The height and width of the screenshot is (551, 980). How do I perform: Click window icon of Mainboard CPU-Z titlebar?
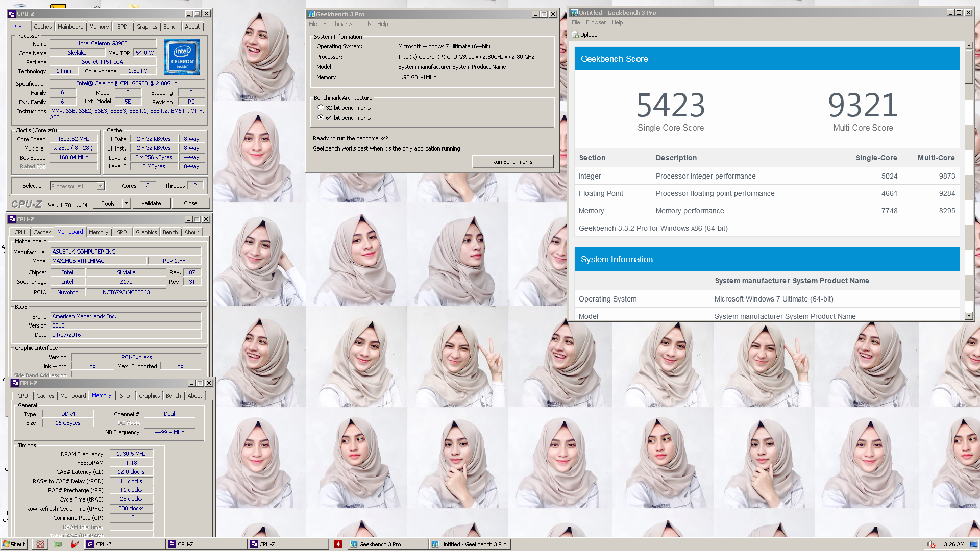coord(11,219)
